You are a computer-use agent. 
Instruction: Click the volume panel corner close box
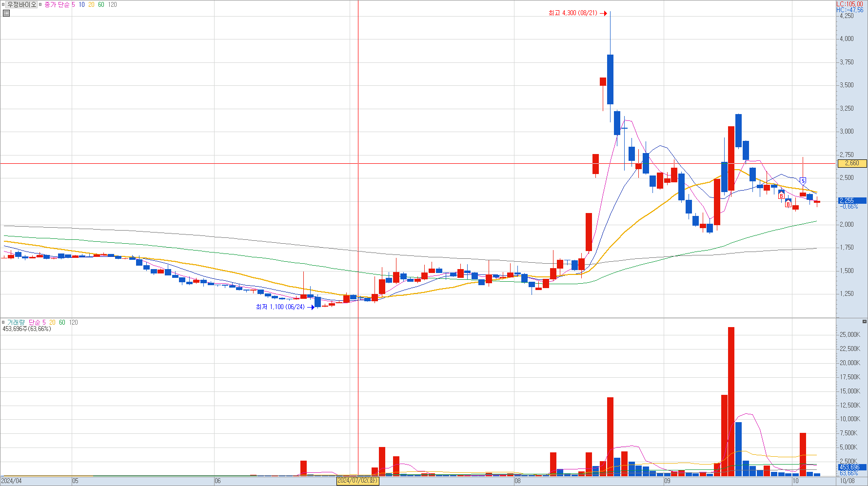pos(864,321)
